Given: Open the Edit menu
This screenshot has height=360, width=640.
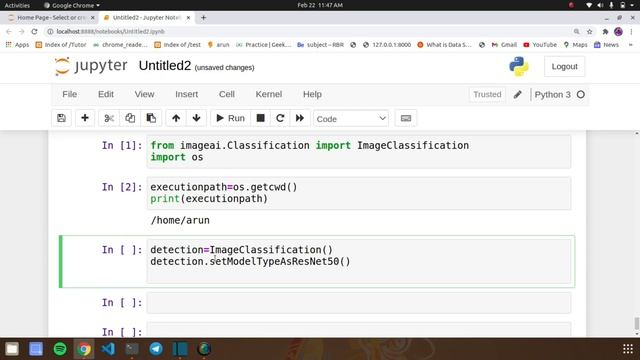Looking at the screenshot, I should click(106, 94).
